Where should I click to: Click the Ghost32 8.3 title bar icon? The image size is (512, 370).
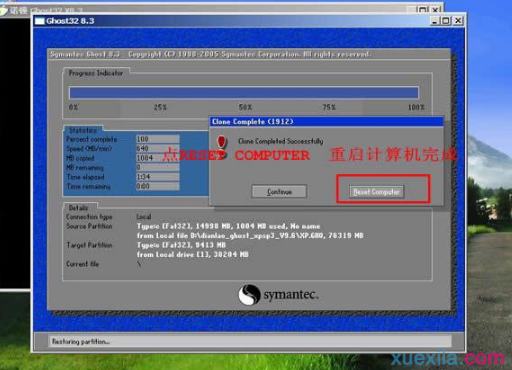[40, 21]
